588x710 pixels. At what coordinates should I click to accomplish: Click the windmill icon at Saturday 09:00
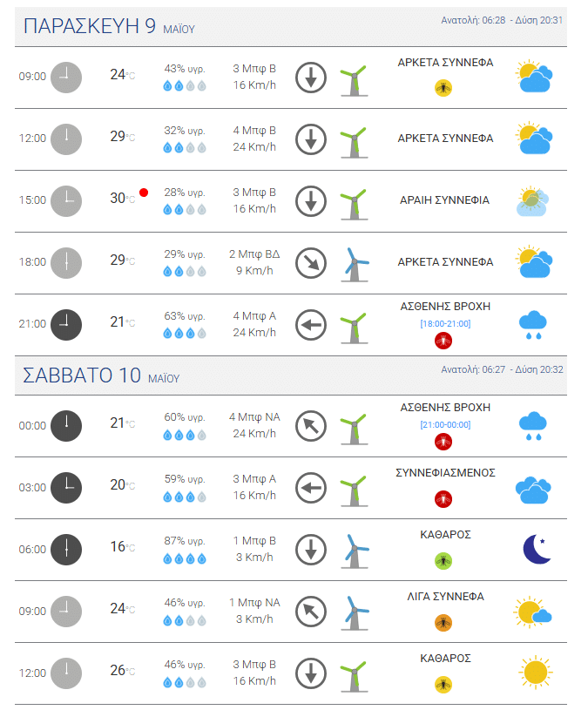(x=355, y=612)
